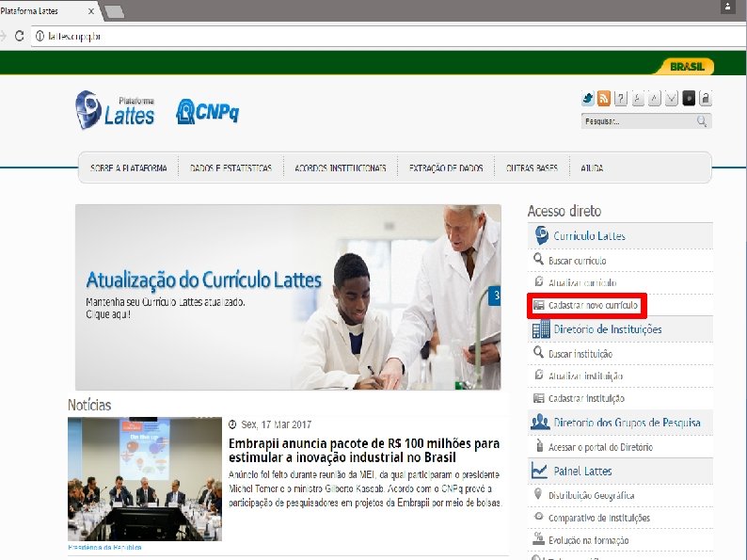The width and height of the screenshot is (747, 560).
Task: Open the Dados e Estatísticas menu
Action: coord(230,168)
